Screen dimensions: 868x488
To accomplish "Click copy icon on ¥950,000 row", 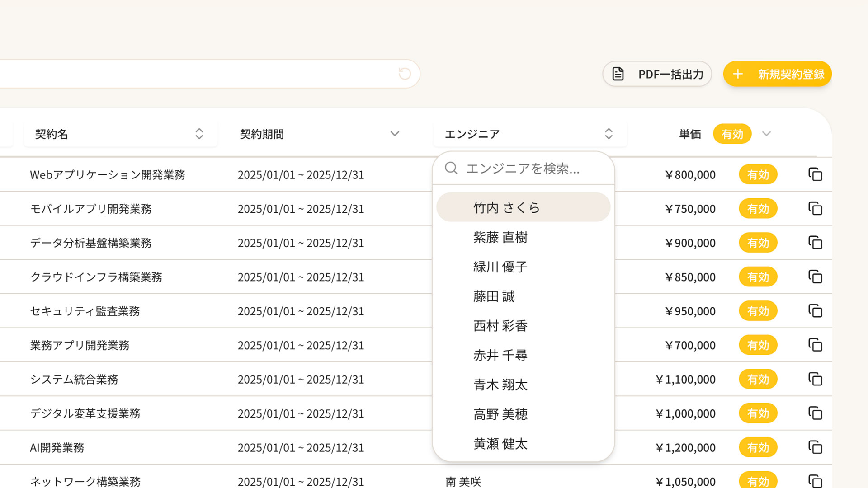I will coord(815,311).
